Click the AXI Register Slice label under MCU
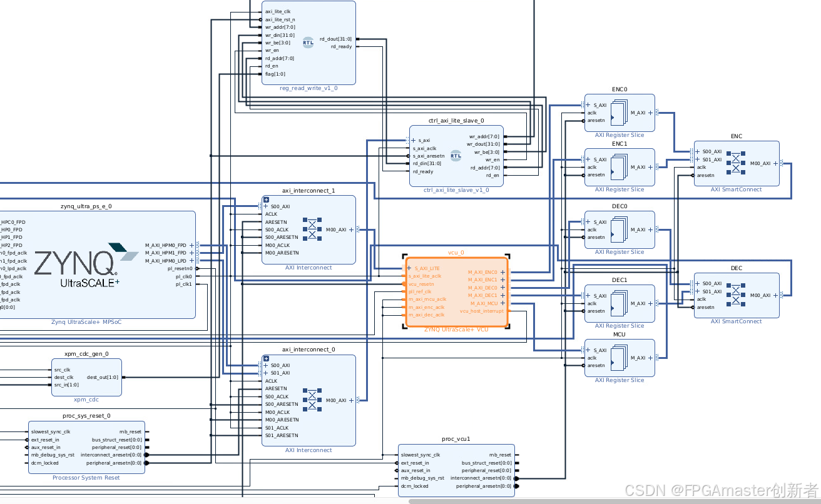 (x=620, y=380)
